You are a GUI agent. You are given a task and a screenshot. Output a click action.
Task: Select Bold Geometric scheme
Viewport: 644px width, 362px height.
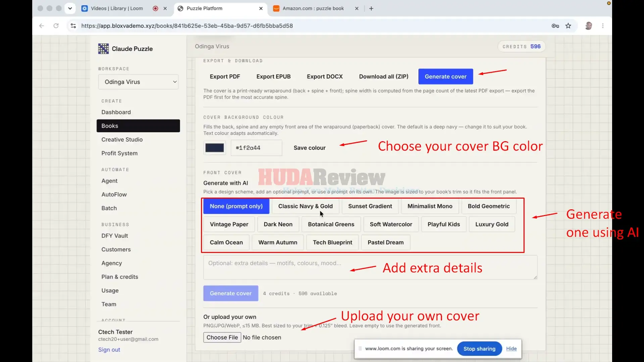489,206
